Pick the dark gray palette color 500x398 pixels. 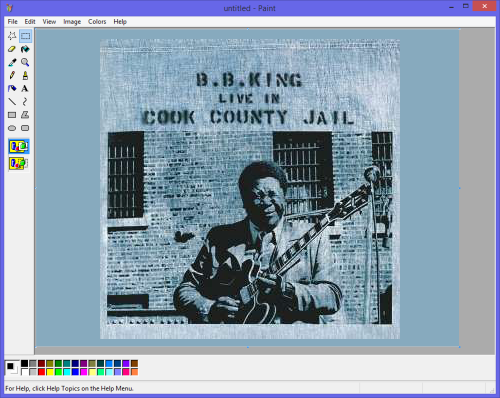(x=33, y=363)
